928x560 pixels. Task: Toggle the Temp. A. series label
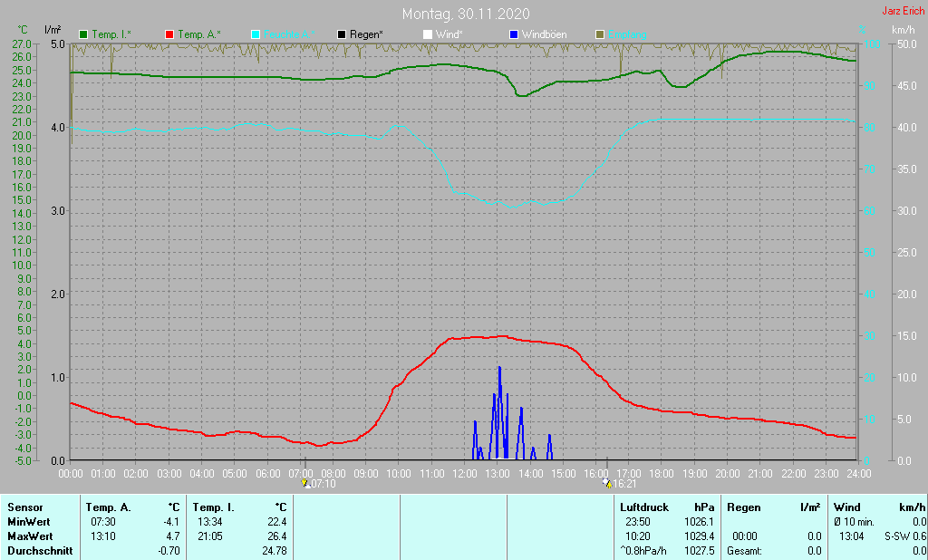pyautogui.click(x=199, y=34)
